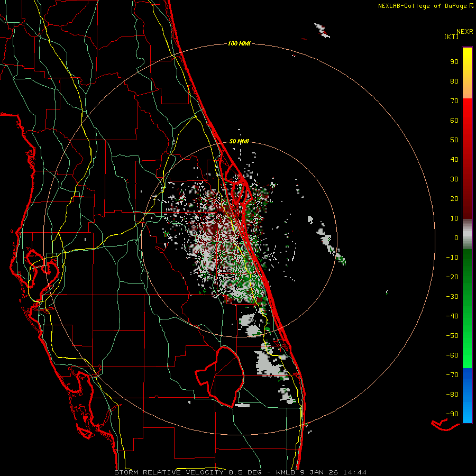Click the KMLB 9 JAN 26 14:44 timestamp
The image size is (476, 476).
(x=321, y=472)
